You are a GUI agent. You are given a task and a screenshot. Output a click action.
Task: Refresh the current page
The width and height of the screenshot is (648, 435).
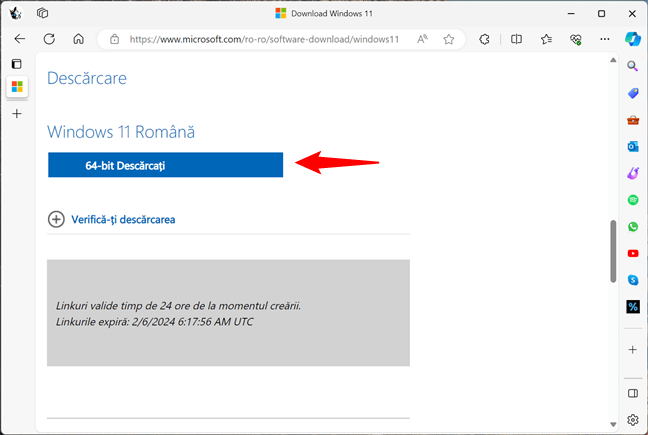pos(49,39)
